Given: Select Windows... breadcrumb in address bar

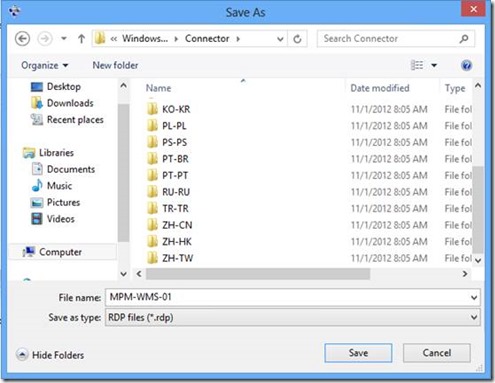Looking at the screenshot, I should coord(145,38).
